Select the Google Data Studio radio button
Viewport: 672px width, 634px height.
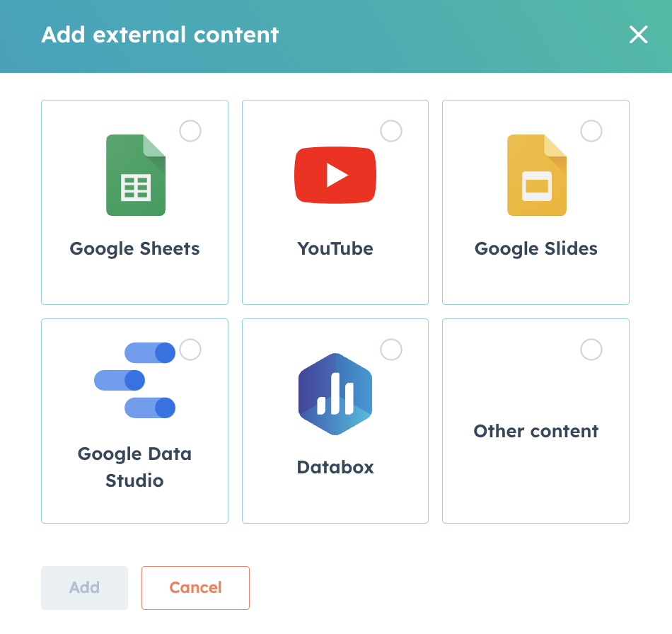click(190, 350)
